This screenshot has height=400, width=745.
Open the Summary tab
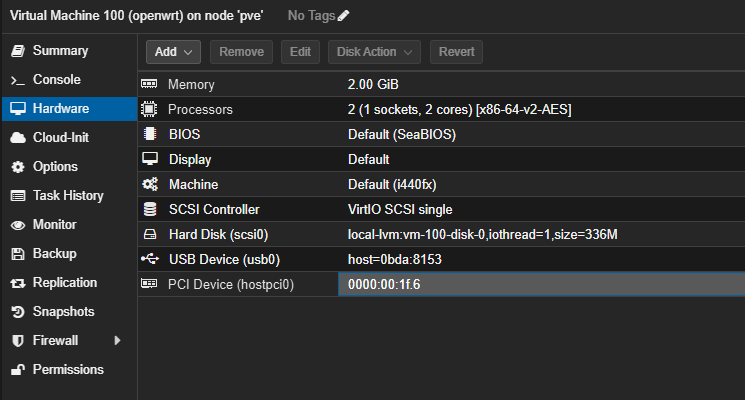60,51
